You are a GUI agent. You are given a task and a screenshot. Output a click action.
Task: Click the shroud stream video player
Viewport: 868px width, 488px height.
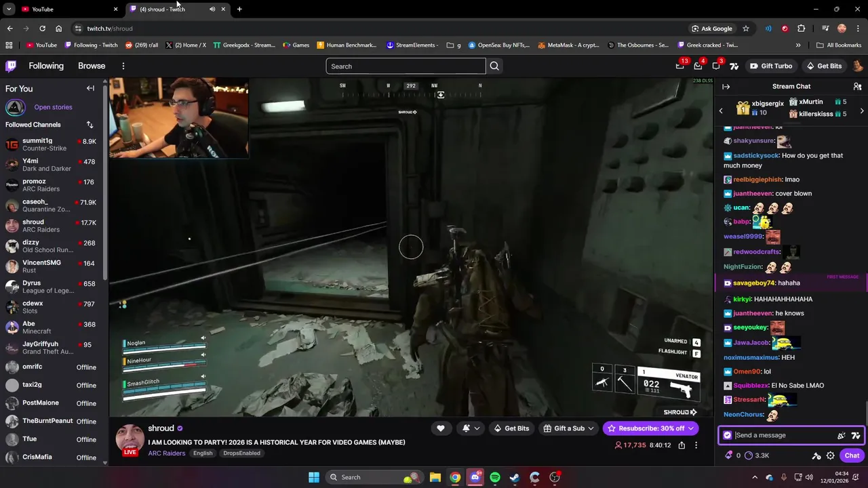[411, 247]
